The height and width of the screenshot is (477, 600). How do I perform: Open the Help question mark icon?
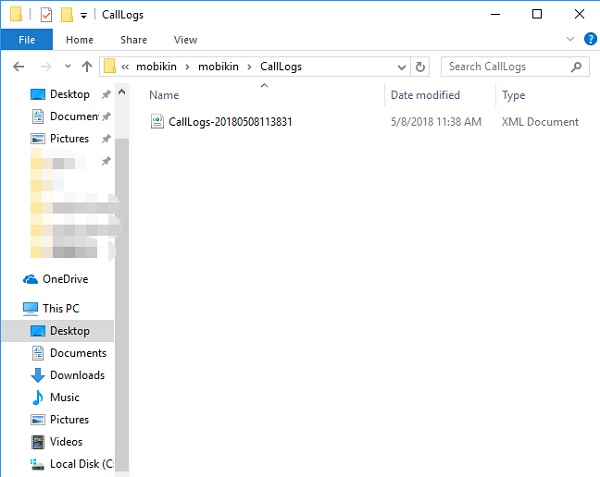pyautogui.click(x=586, y=40)
